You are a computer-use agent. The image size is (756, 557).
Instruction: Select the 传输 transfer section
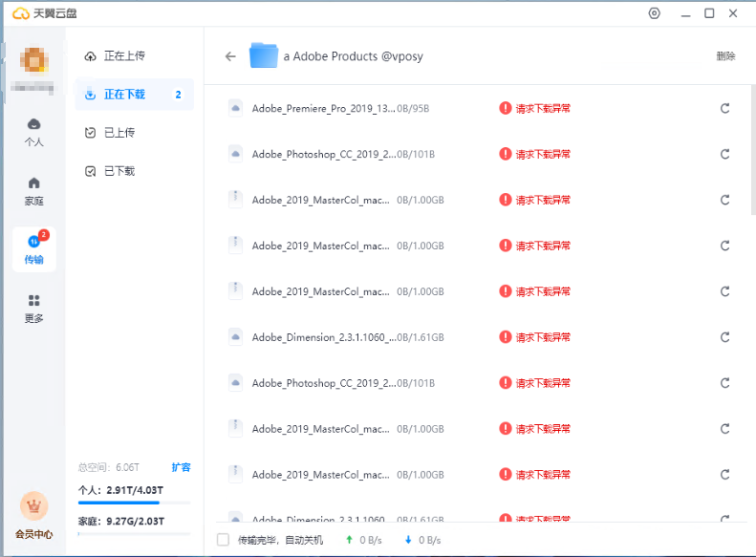[x=34, y=249]
